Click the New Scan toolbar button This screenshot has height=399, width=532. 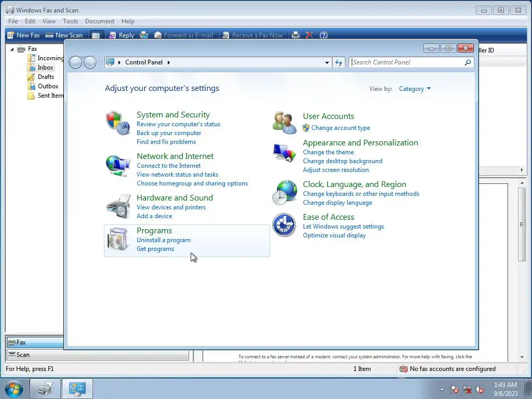[x=64, y=35]
